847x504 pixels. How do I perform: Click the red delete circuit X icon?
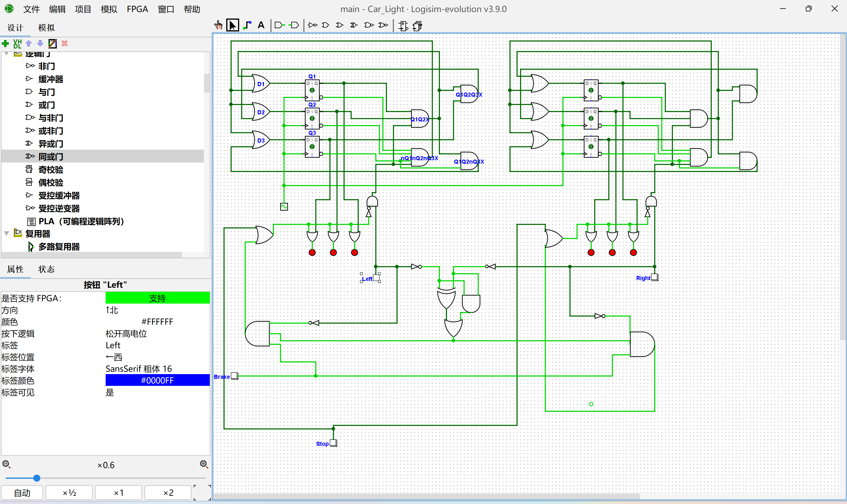(x=65, y=43)
